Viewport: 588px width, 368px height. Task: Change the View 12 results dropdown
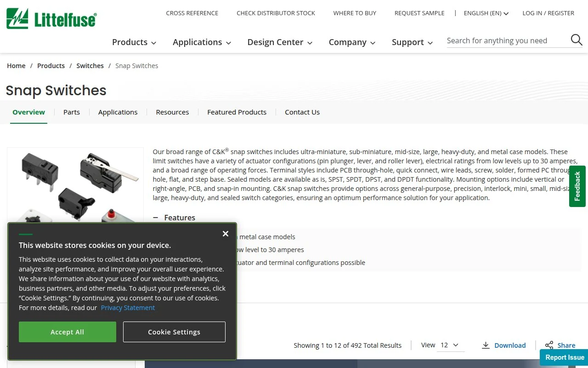point(450,345)
